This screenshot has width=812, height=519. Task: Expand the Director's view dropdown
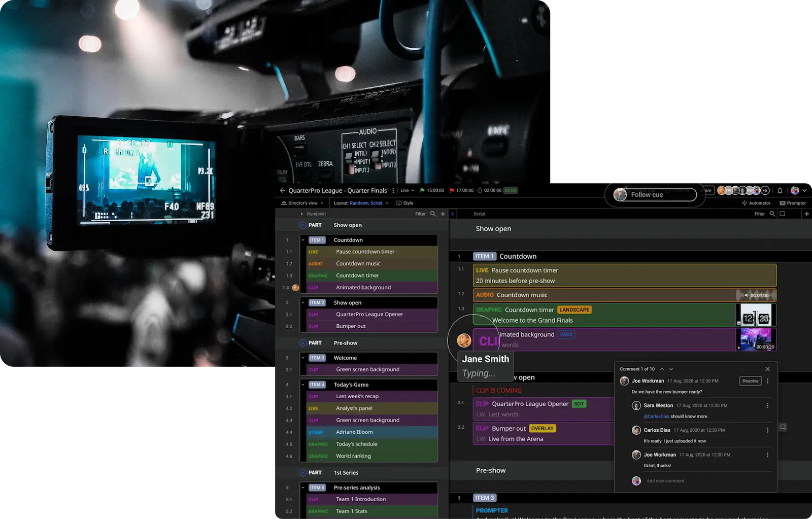click(302, 203)
